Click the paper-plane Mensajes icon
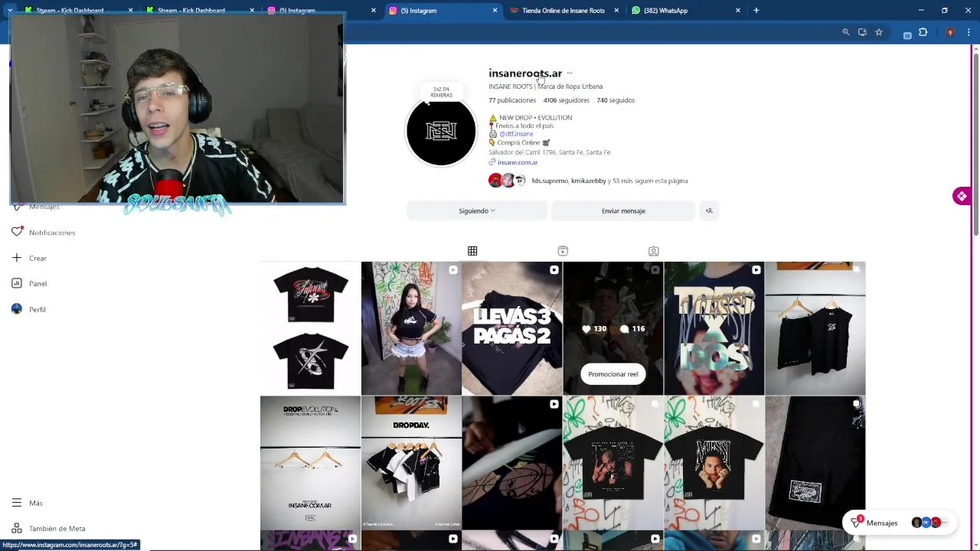This screenshot has height=551, width=980. (857, 523)
